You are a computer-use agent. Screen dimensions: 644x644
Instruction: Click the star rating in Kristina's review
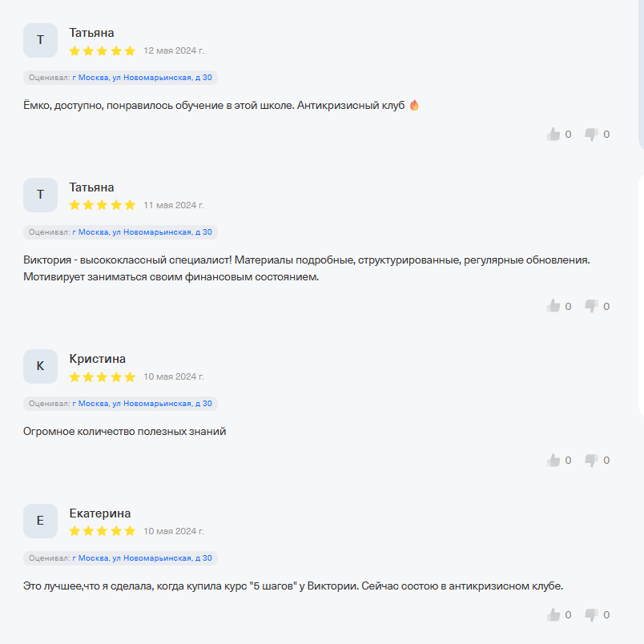point(103,376)
